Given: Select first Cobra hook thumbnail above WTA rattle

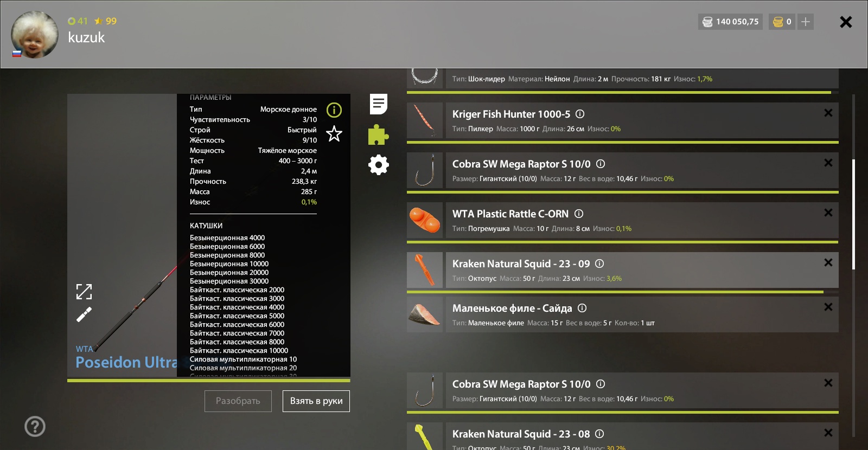Looking at the screenshot, I should point(425,170).
